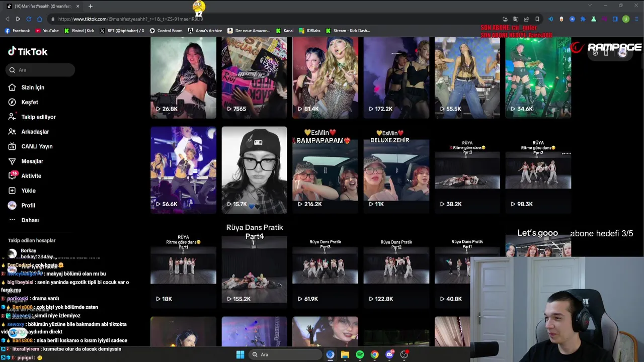
Task: Play video with 81.4K views
Action: [x=325, y=77]
